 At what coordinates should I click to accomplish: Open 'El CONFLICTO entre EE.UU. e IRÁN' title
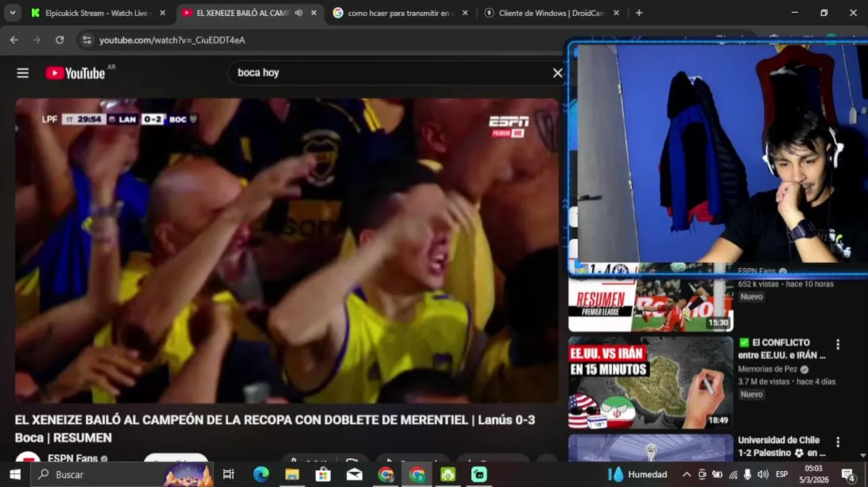pyautogui.click(x=782, y=348)
